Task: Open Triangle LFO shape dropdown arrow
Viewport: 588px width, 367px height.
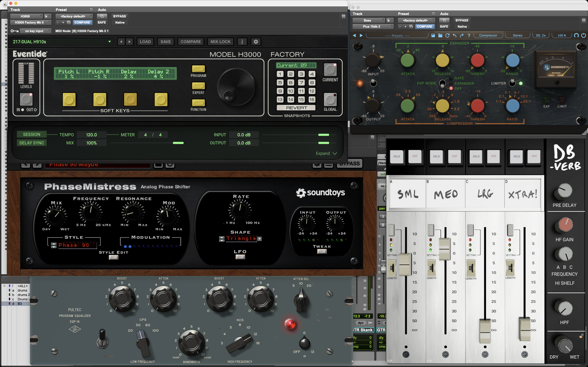Action: pos(260,239)
